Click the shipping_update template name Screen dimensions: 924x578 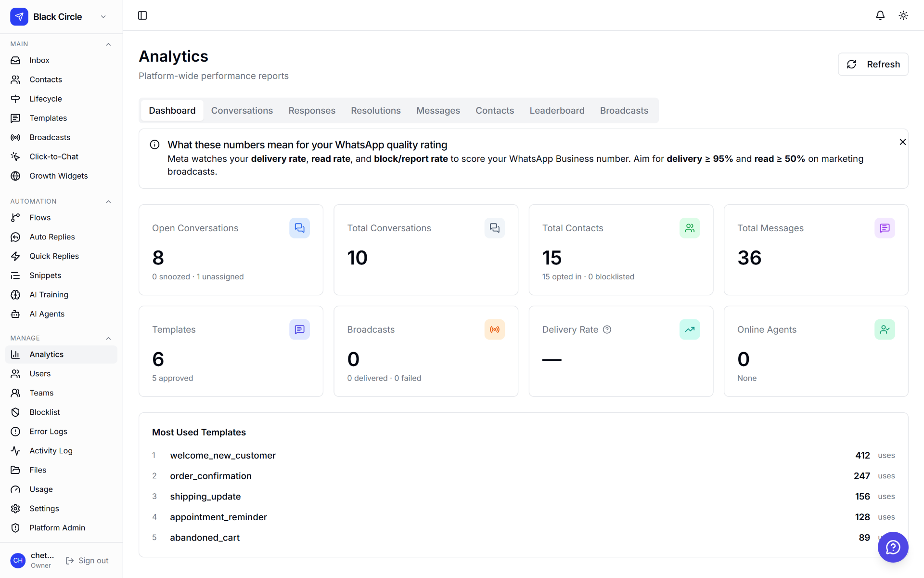(x=205, y=497)
